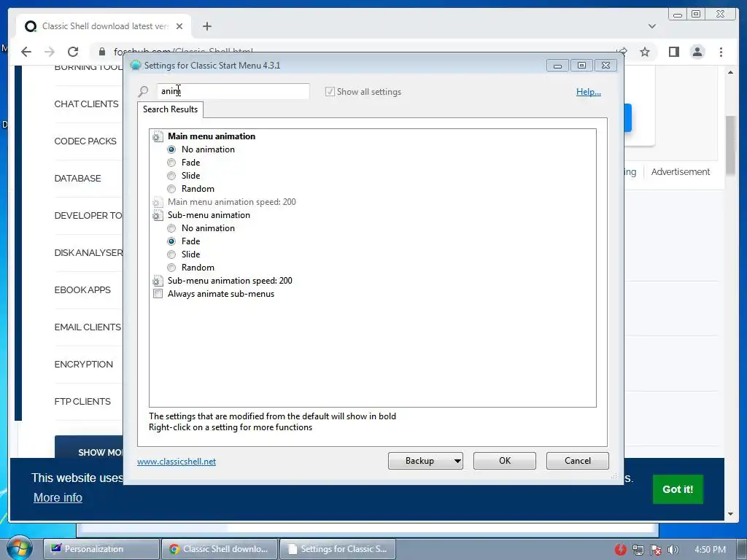Open the More info cookie link
The image size is (747, 560).
pyautogui.click(x=58, y=497)
